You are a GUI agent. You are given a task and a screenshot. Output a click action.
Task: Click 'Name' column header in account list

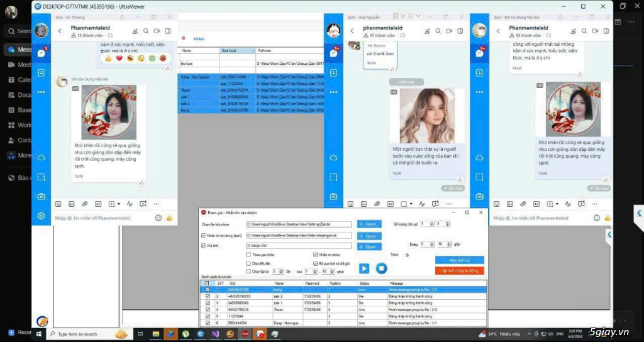click(x=288, y=284)
